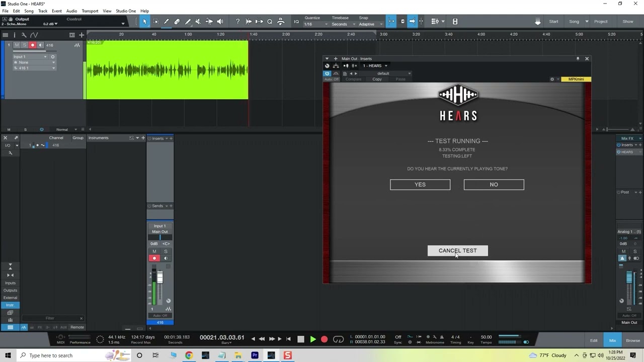This screenshot has height=362, width=644.
Task: Select the Eraser tool
Action: coord(177,22)
